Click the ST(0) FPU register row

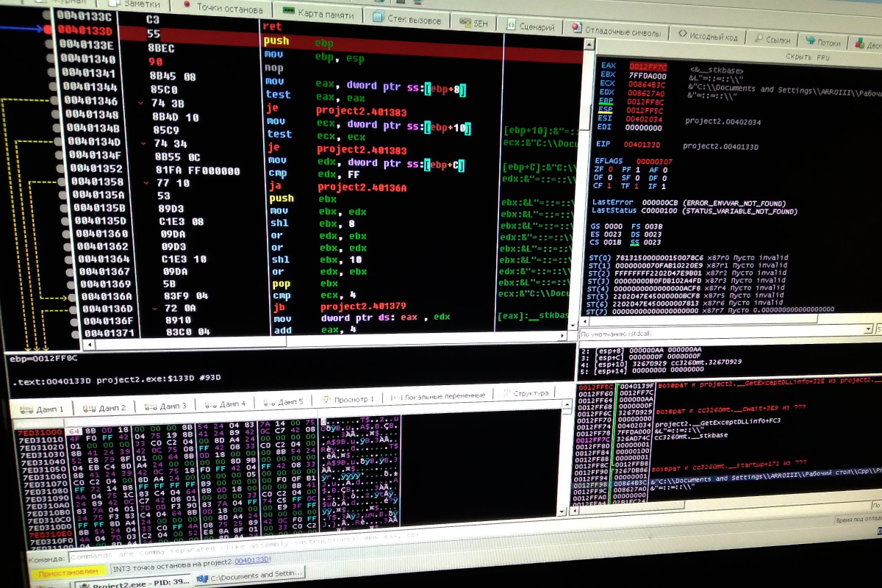(688, 258)
